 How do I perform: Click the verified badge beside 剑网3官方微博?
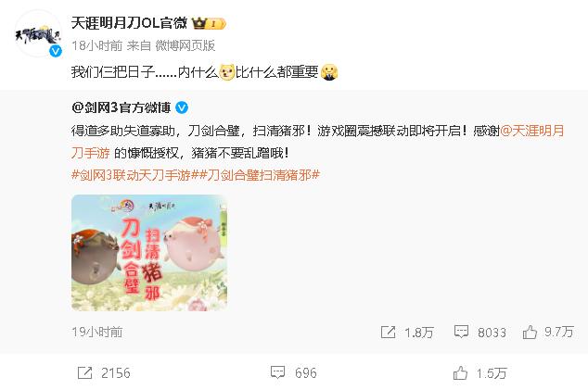[182, 107]
